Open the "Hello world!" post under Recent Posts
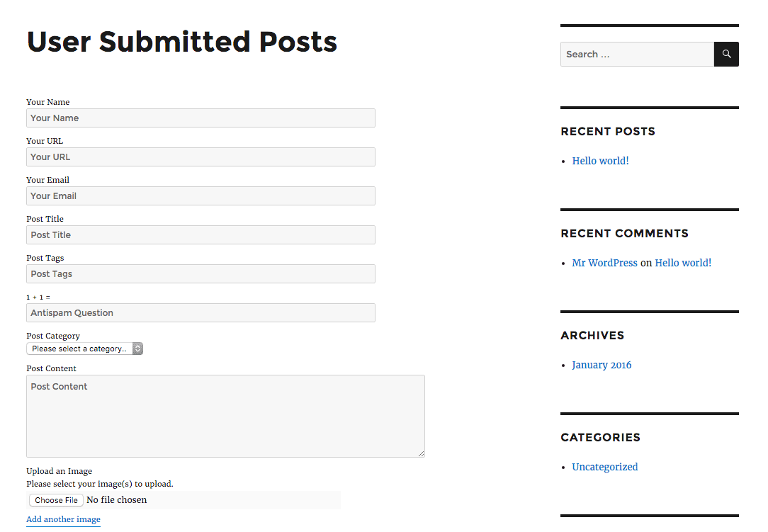The image size is (768, 532). click(599, 161)
